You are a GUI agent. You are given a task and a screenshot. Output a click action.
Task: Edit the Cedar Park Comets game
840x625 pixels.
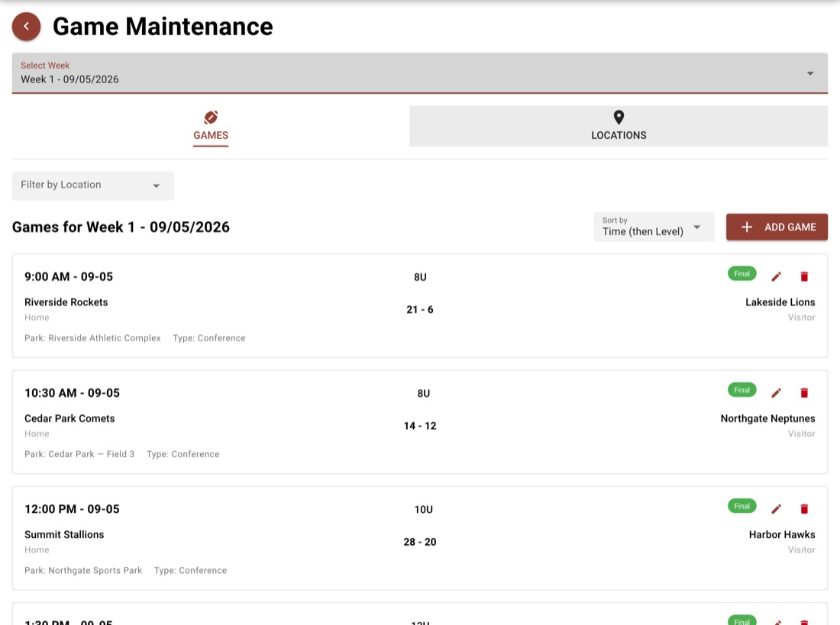tap(777, 392)
